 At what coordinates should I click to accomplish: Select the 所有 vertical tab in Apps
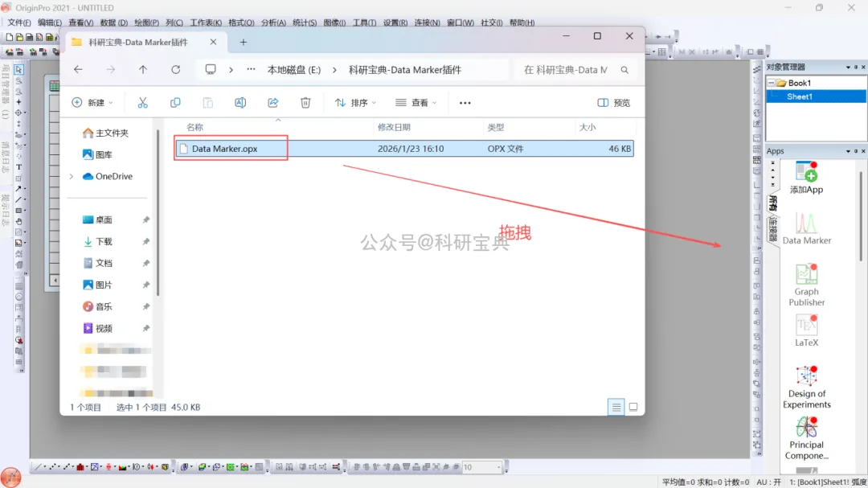773,203
